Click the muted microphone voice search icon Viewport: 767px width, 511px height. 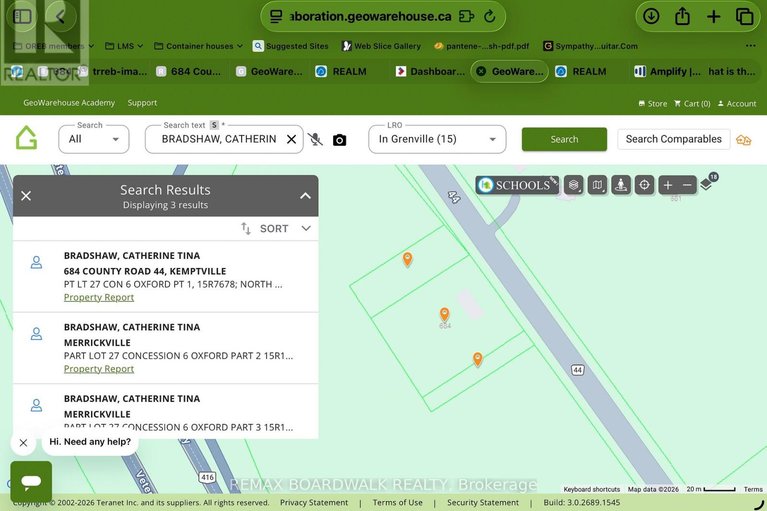315,140
